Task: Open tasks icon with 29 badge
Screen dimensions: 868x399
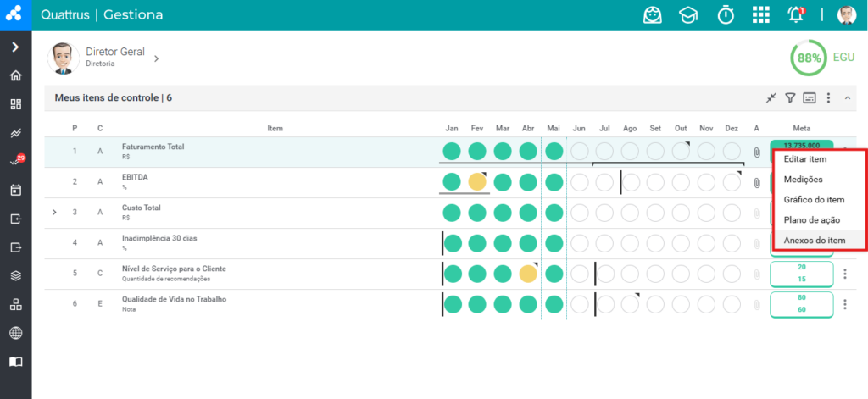Action: coord(17,161)
